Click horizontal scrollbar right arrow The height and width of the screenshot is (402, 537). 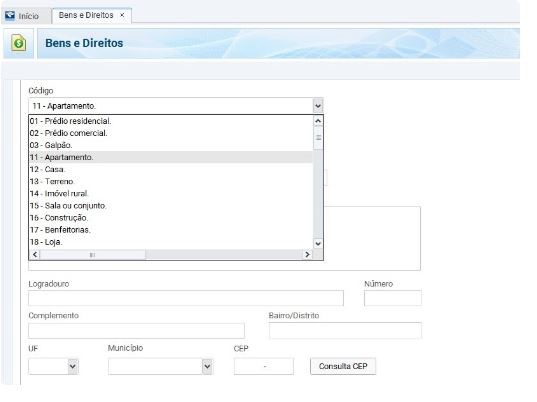click(x=307, y=254)
